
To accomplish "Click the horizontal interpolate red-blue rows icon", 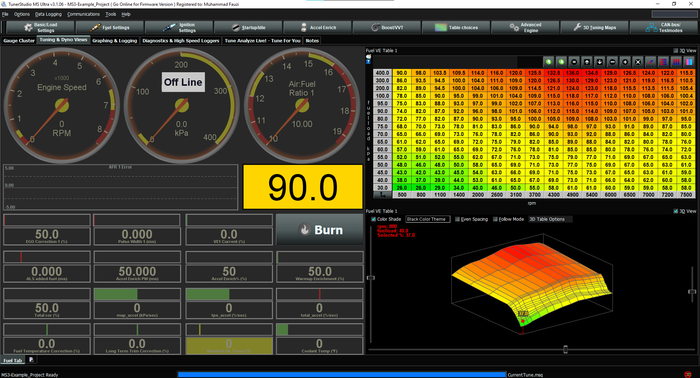I will click(x=663, y=62).
